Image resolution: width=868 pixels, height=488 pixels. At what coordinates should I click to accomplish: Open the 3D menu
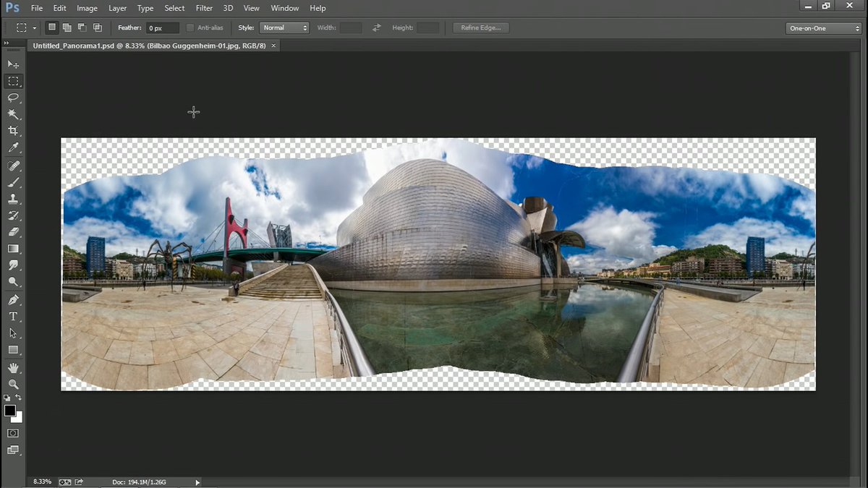click(228, 8)
